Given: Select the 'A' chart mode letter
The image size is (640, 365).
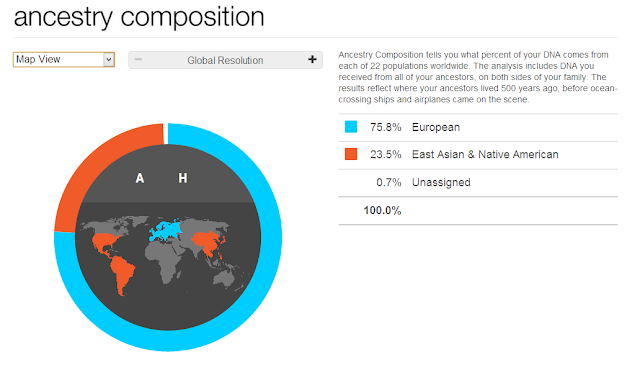Looking at the screenshot, I should point(140,178).
